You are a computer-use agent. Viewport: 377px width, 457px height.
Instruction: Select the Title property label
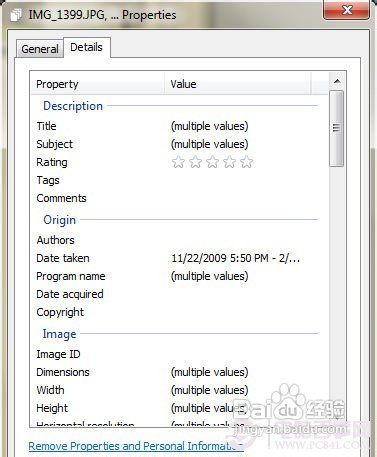(46, 126)
